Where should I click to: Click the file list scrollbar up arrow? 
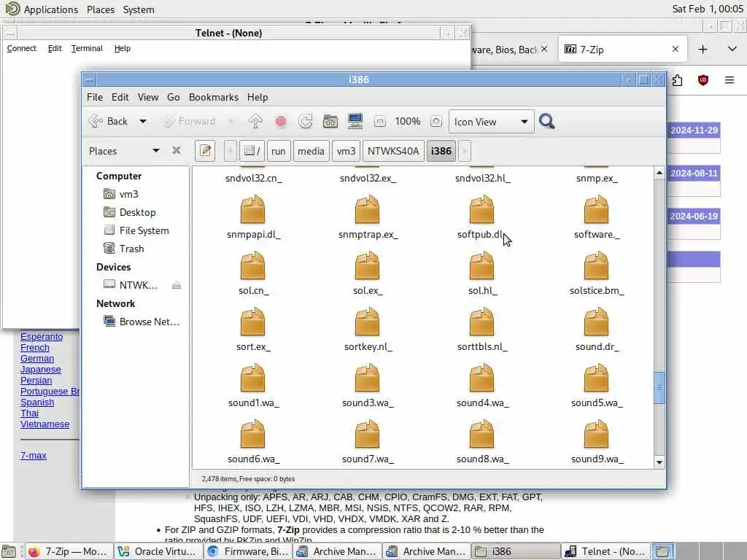tap(659, 172)
